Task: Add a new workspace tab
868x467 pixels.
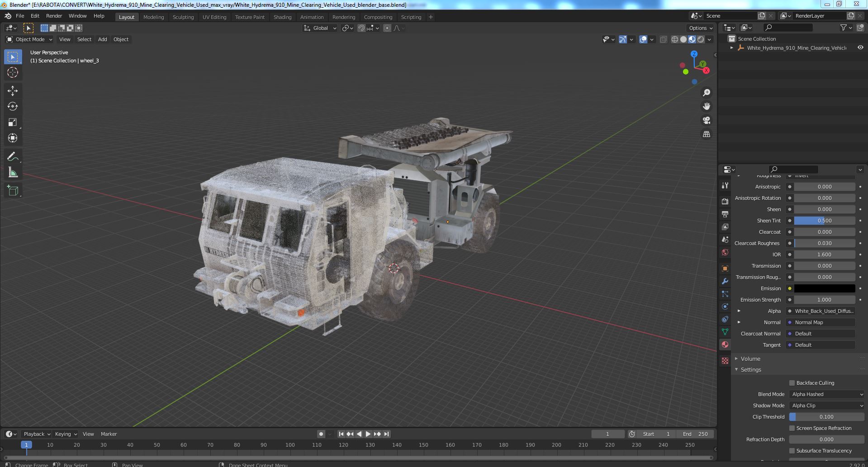Action: 431,17
